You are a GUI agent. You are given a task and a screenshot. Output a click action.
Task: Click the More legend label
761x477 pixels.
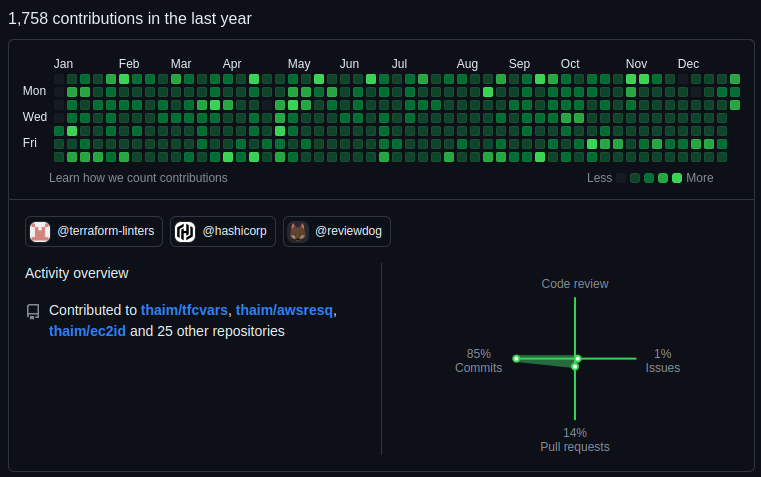[700, 178]
